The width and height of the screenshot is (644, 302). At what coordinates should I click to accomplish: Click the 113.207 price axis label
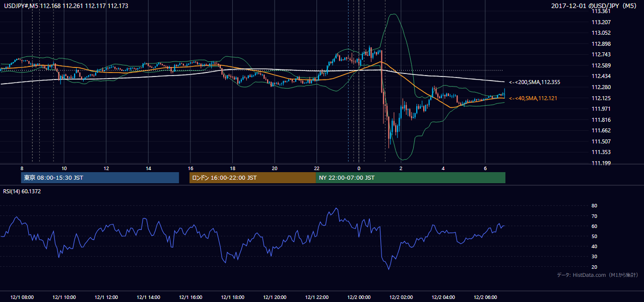(601, 22)
